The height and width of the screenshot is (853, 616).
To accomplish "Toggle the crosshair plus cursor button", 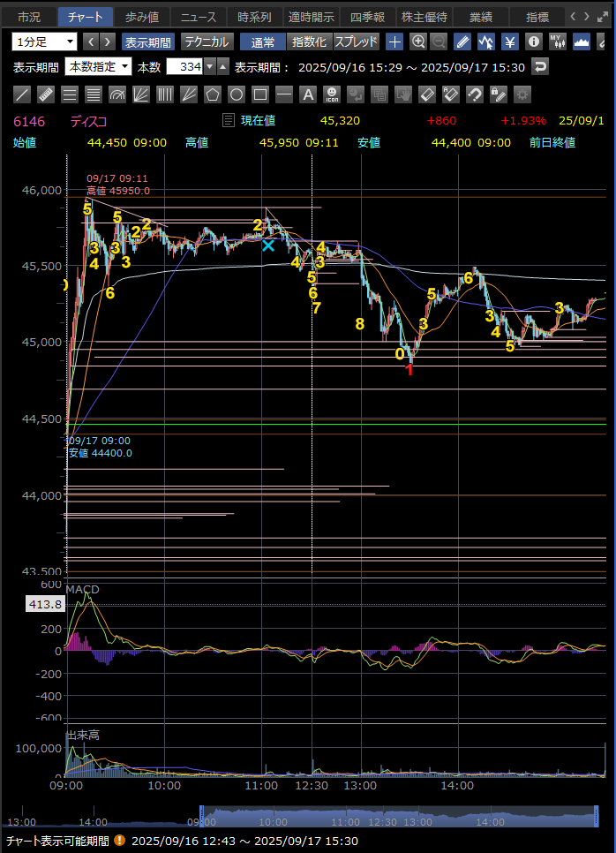I will pos(394,42).
